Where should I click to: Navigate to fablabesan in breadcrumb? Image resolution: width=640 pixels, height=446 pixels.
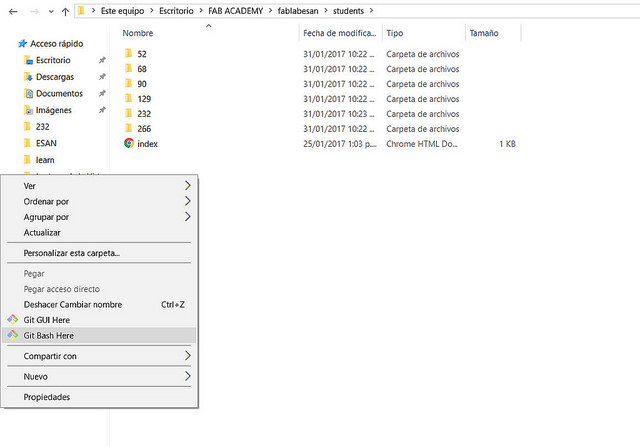pyautogui.click(x=298, y=11)
